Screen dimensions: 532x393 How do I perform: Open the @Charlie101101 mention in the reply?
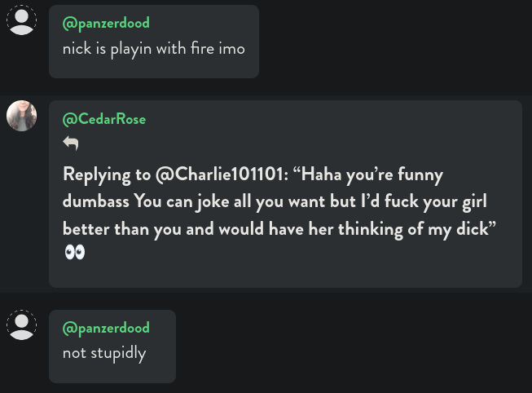point(222,174)
